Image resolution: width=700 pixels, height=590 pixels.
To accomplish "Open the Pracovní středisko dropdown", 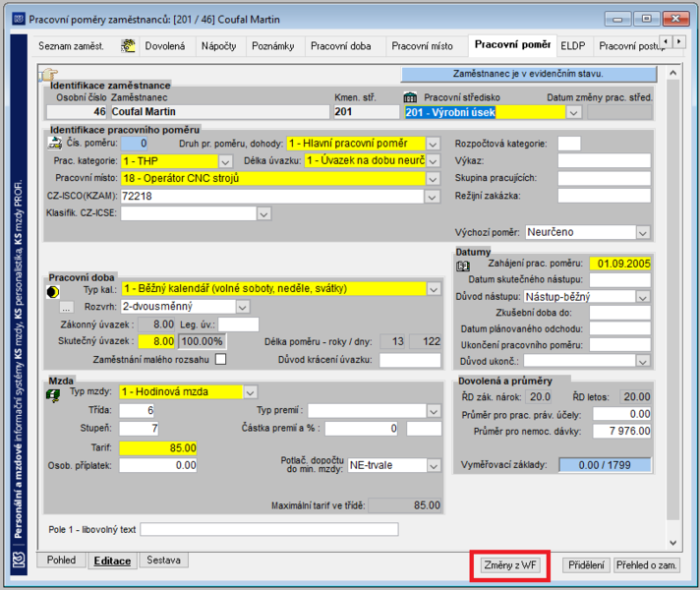I will (573, 112).
